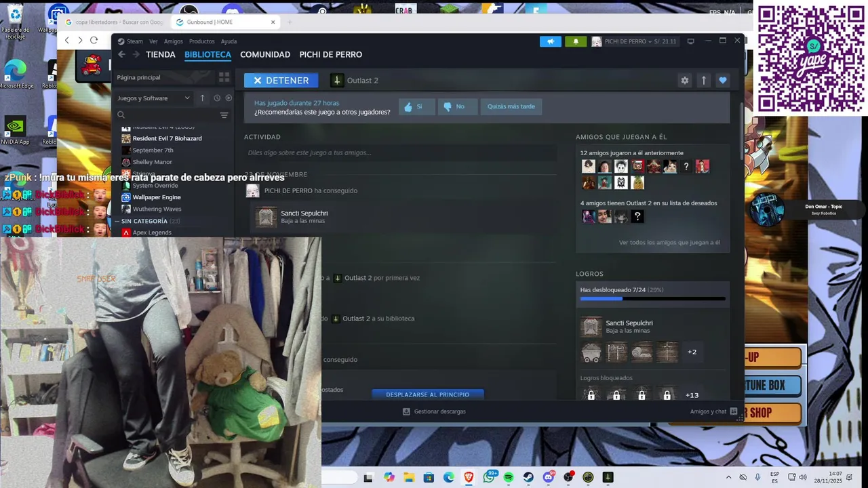
Task: Click Dile algo sobre este juego field
Action: (400, 152)
